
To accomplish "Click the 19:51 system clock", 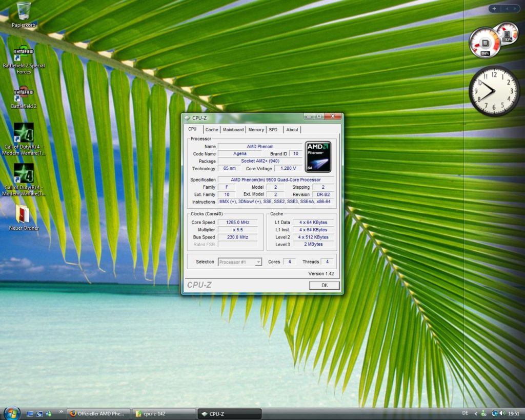I will (x=514, y=414).
